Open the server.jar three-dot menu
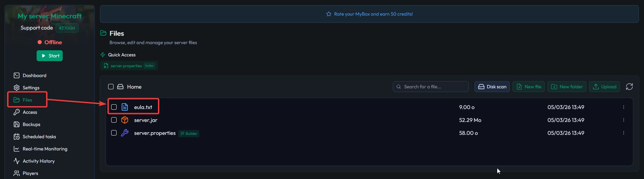 (623, 120)
